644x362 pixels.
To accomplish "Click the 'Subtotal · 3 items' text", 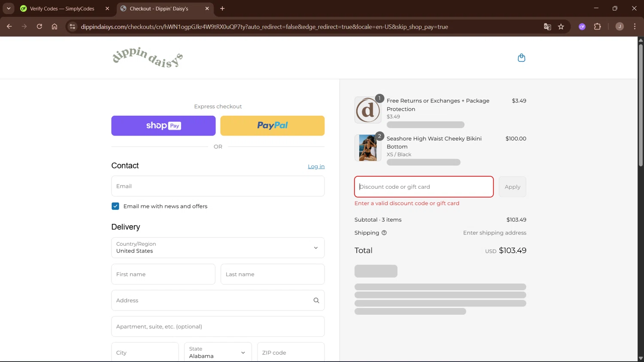I will pos(378,220).
